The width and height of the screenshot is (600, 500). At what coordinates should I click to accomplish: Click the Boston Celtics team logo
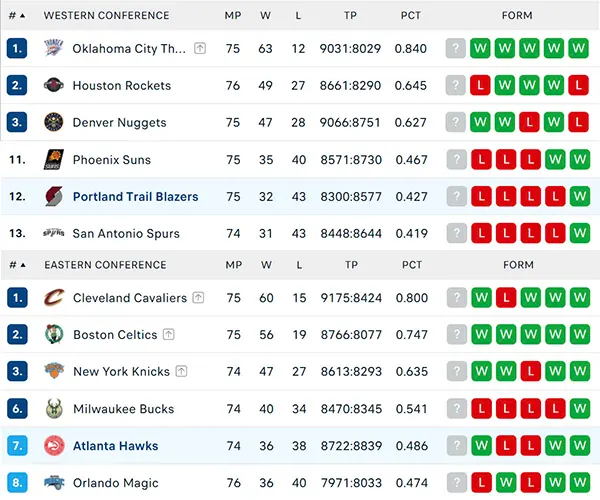[54, 334]
